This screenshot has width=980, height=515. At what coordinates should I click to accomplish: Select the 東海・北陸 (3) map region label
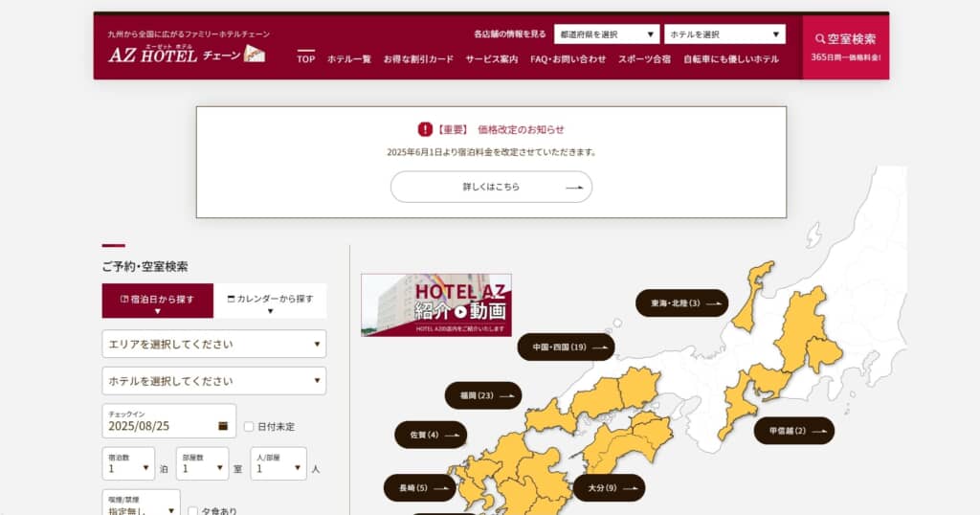tap(681, 303)
